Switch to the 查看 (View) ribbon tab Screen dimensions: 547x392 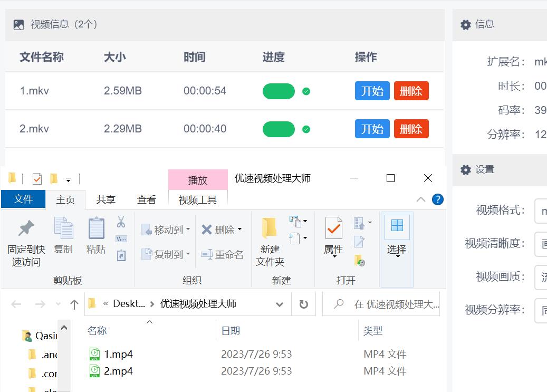(146, 199)
